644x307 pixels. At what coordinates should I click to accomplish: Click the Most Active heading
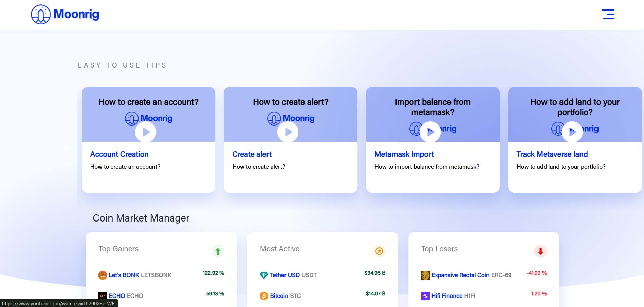tap(280, 249)
